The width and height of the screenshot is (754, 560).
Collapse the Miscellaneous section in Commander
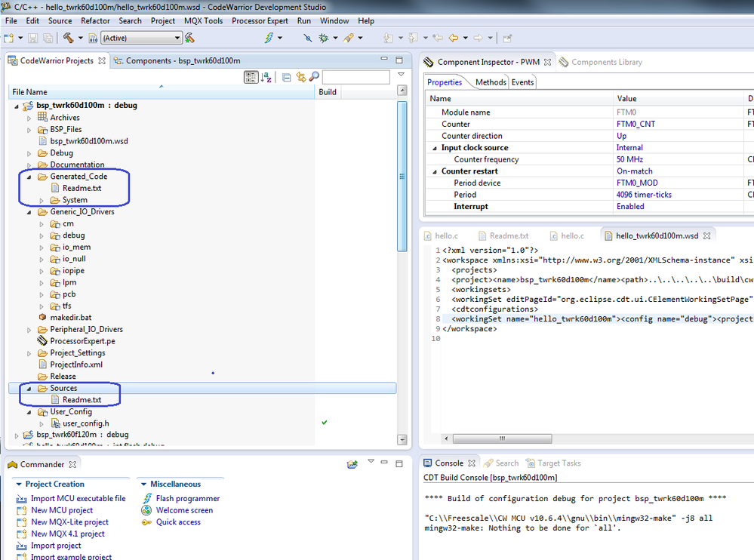[x=143, y=485]
